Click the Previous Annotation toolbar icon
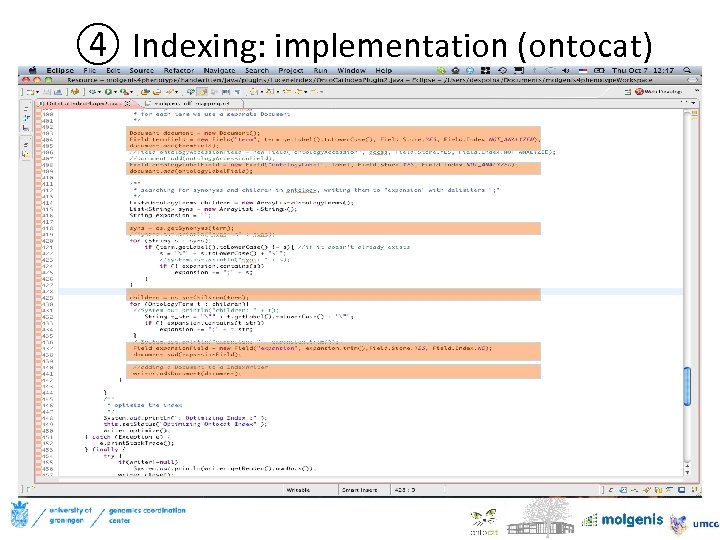Screen dimensions: 720x540 (x=270, y=92)
